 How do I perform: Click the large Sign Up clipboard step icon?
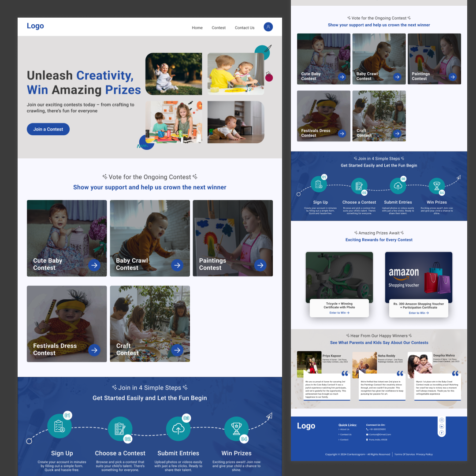[x=59, y=426]
